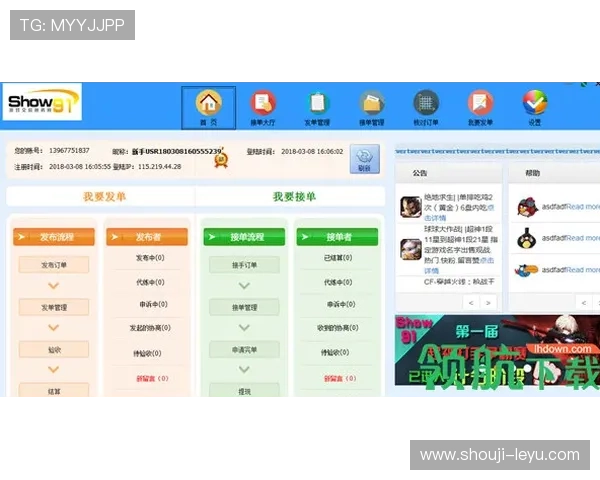The height and width of the screenshot is (480, 600).
Task: Click the orange 发布流程 header
Action: tap(54, 237)
